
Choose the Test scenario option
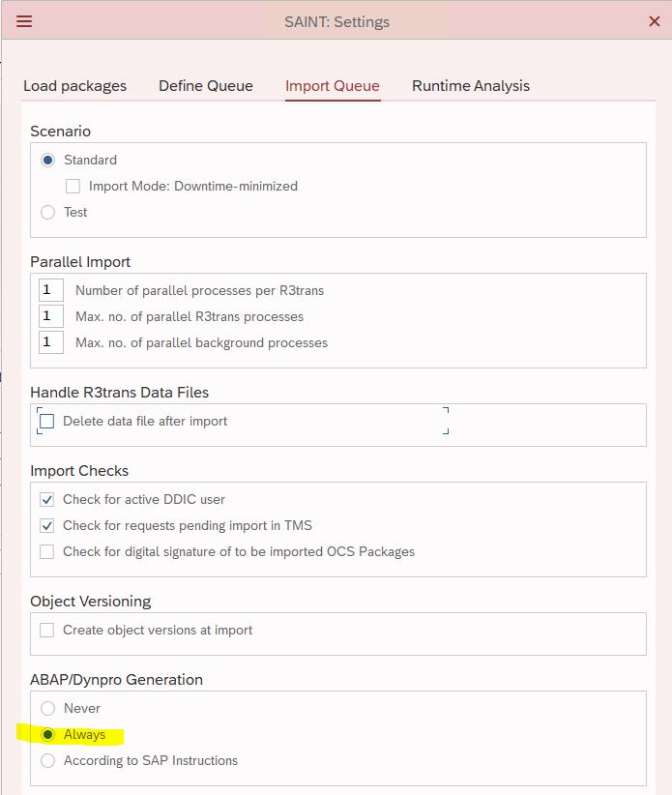47,212
